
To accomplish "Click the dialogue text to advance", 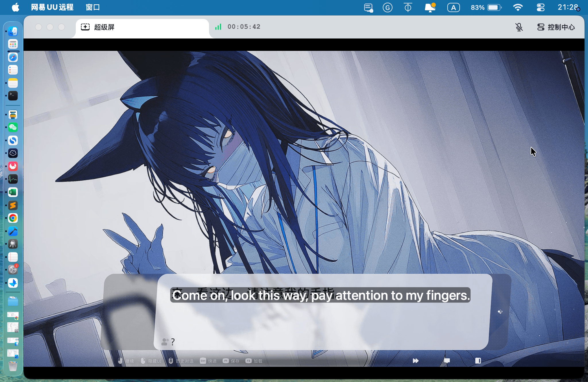I will (320, 295).
